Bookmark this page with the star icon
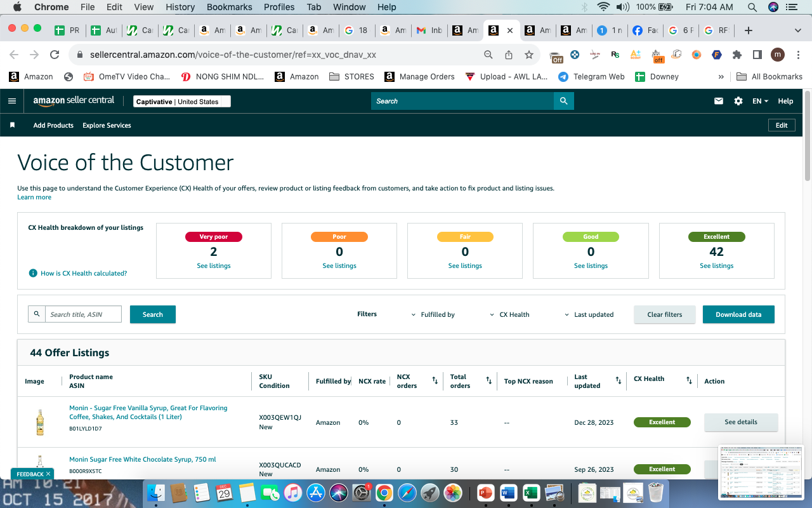 528,55
